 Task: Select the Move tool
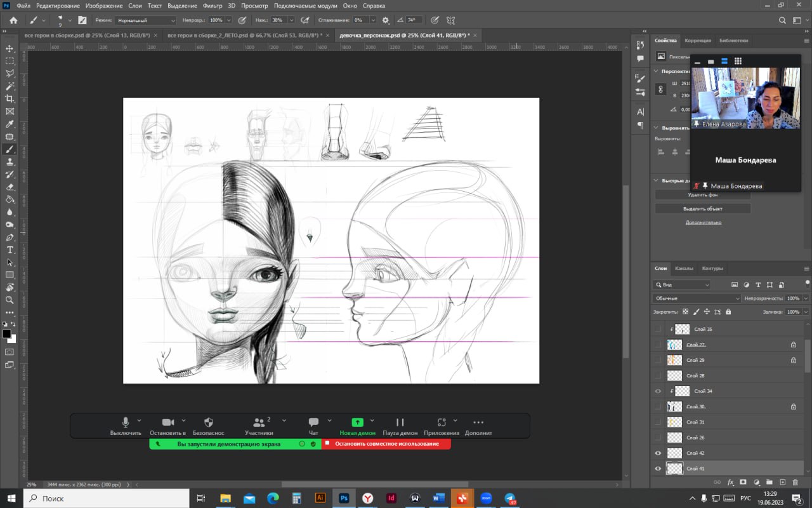tap(10, 48)
